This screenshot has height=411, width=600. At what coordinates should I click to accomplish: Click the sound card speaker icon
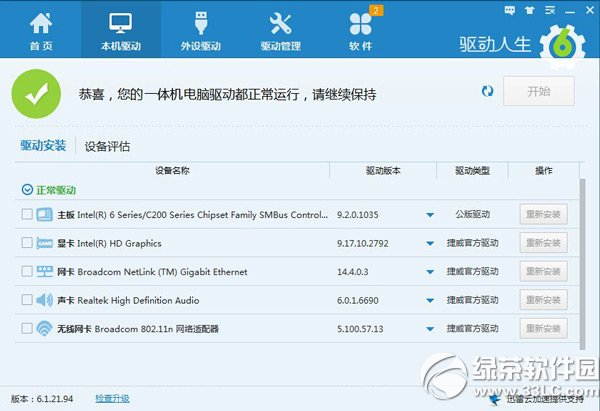click(44, 300)
